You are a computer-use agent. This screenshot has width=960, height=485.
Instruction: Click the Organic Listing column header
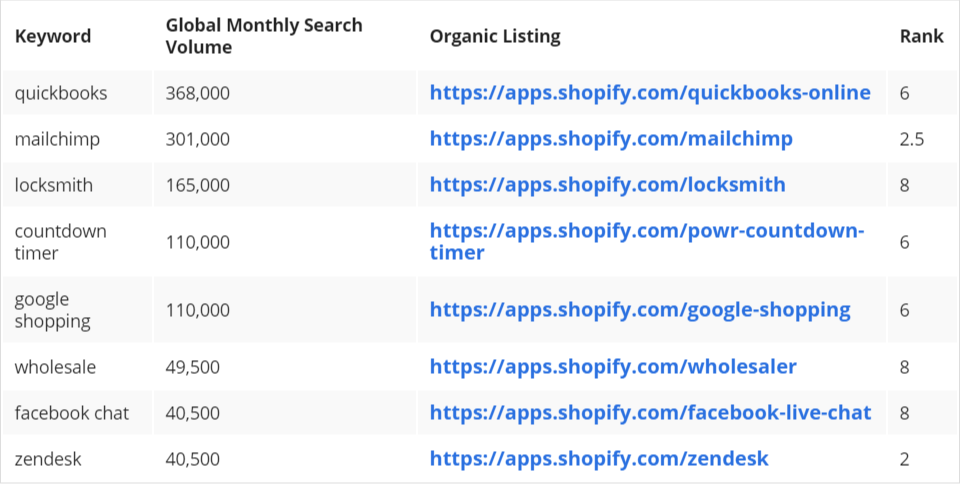pyautogui.click(x=495, y=37)
